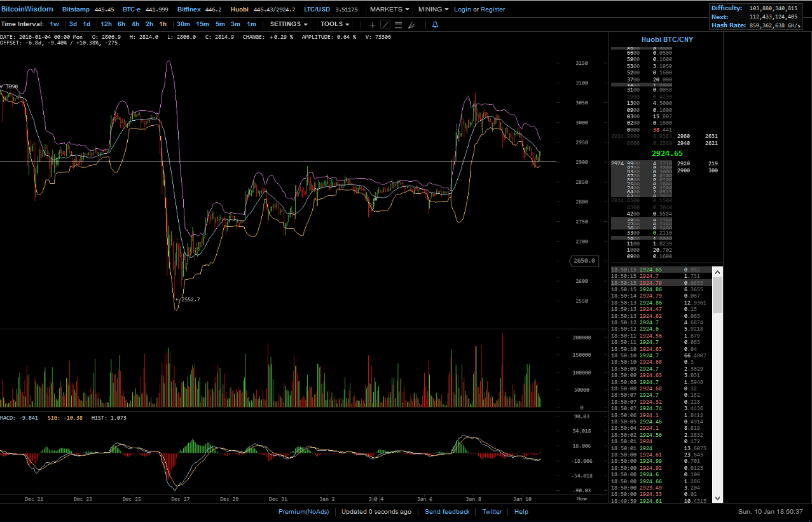Click the Send feedback link
Screen dimensions: 812x522
tap(447, 512)
